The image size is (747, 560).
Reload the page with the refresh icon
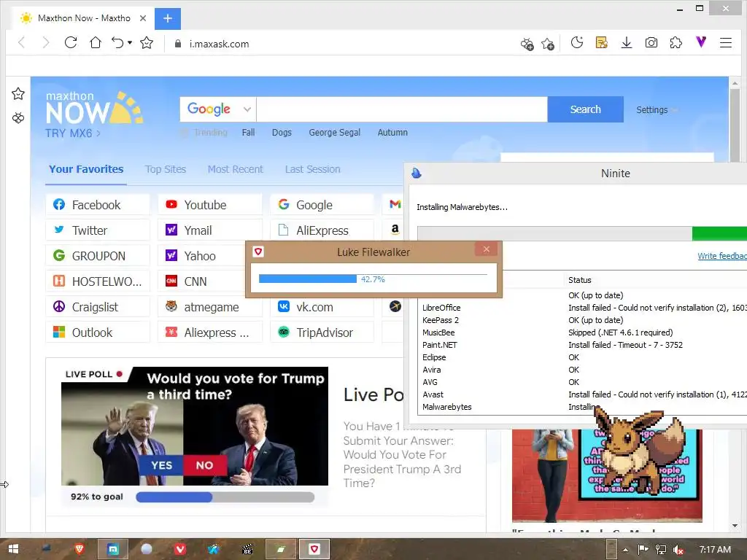(x=71, y=43)
